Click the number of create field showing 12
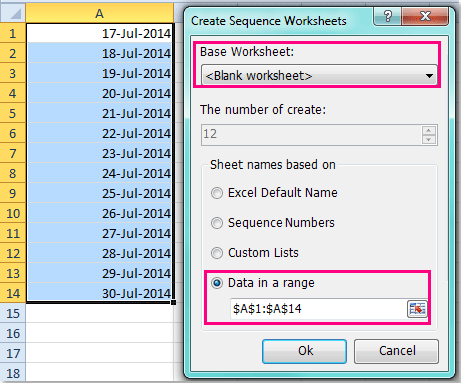Screen dimensions: 461x383 [311, 135]
